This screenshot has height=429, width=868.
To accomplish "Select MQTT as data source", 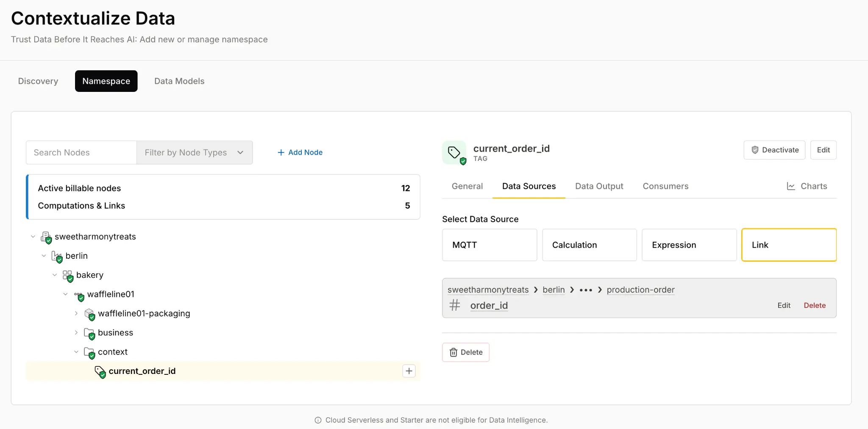I will point(490,245).
